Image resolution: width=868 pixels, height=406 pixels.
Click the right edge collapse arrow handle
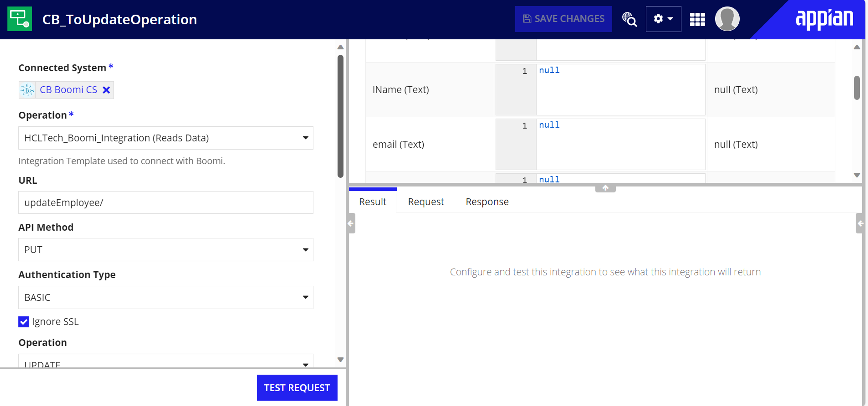coord(860,223)
